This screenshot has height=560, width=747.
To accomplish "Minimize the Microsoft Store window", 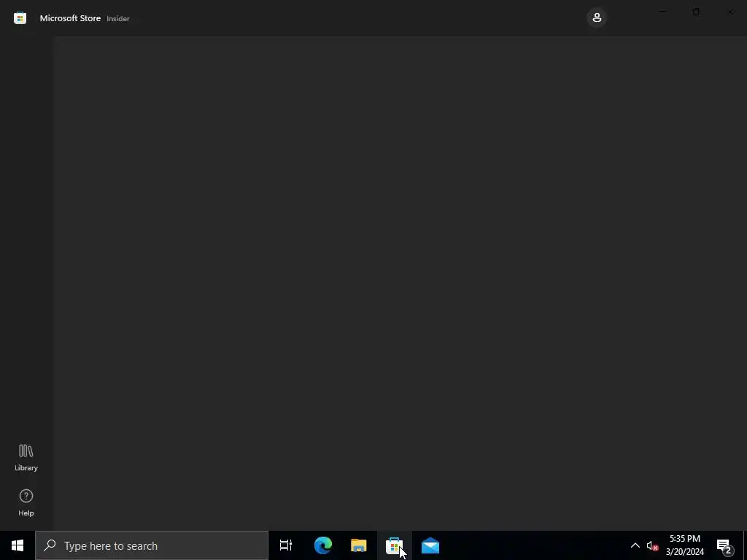I will click(662, 12).
